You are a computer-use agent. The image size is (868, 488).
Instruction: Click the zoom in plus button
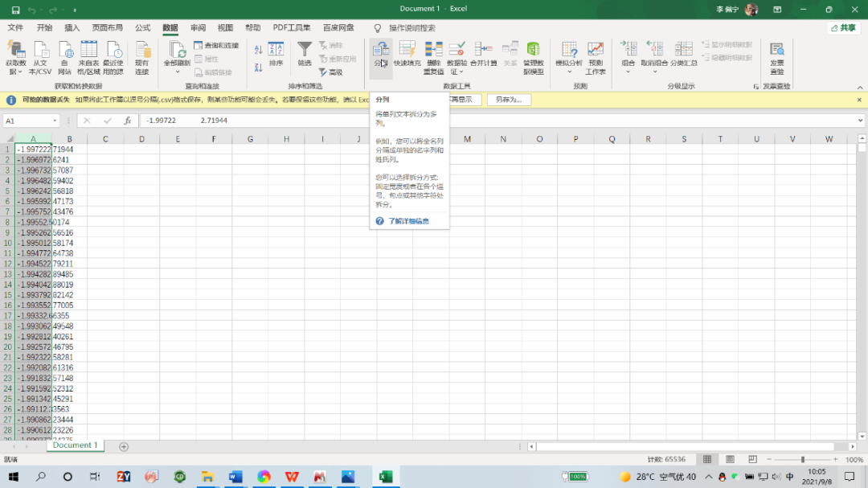tap(835, 459)
